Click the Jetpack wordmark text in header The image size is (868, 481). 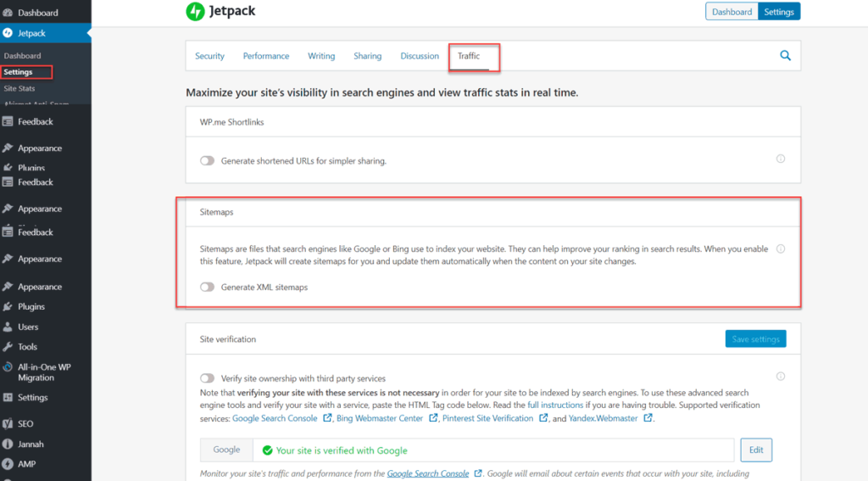[x=232, y=11]
